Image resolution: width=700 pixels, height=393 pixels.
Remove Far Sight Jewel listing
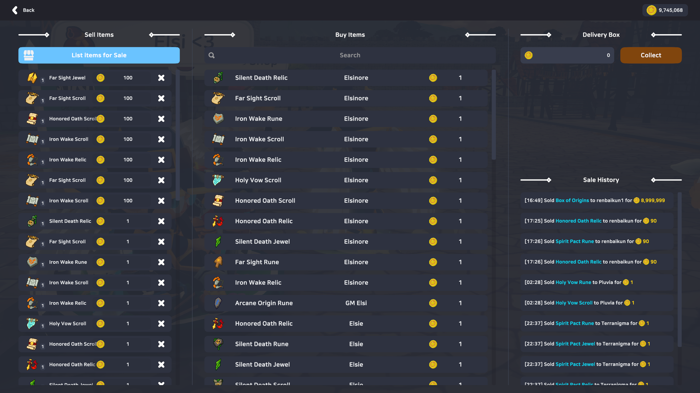coord(161,78)
